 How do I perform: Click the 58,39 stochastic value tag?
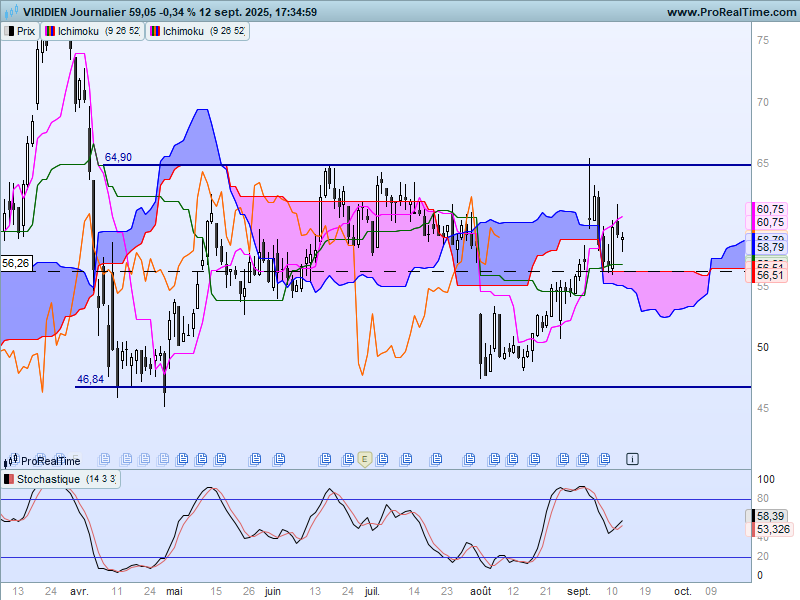(770, 516)
